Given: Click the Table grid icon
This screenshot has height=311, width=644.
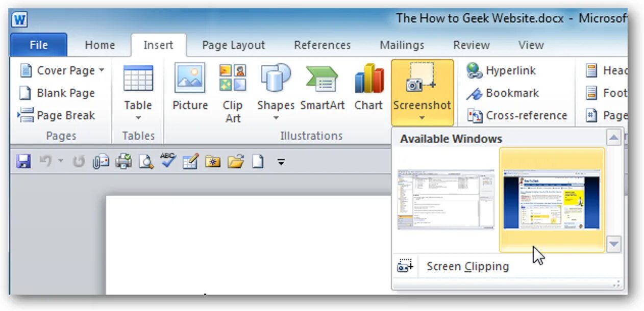Looking at the screenshot, I should pos(138,78).
